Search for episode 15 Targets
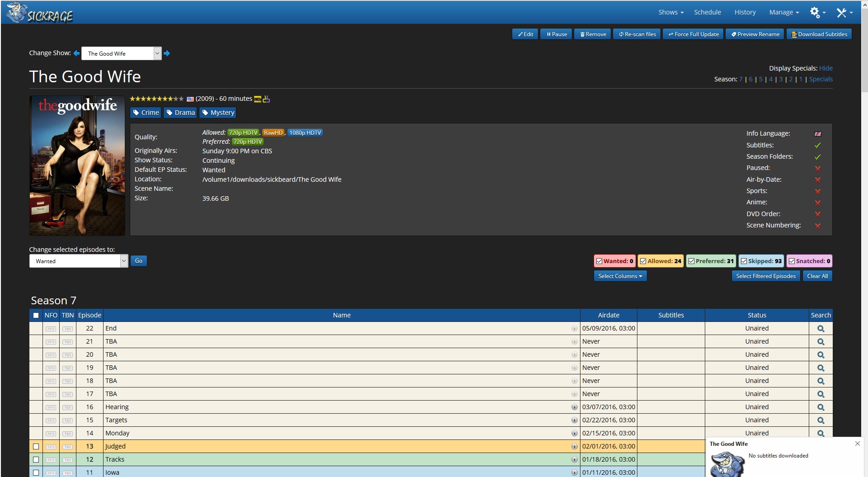The image size is (868, 477). click(x=821, y=420)
